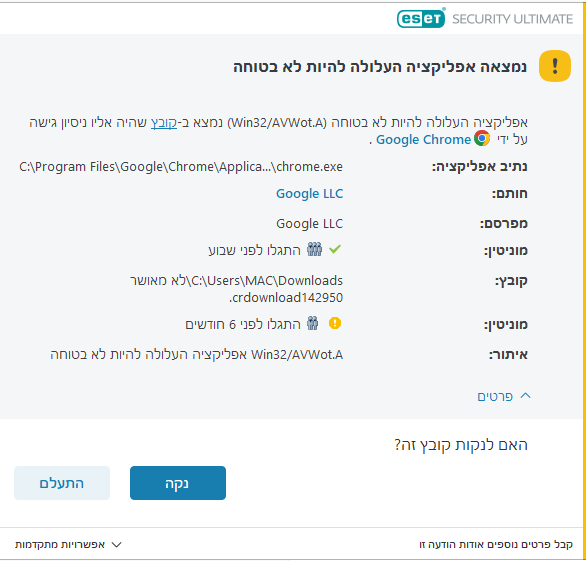Click the Google Chrome browser icon
Image resolution: width=586 pixels, height=561 pixels.
coord(482,138)
